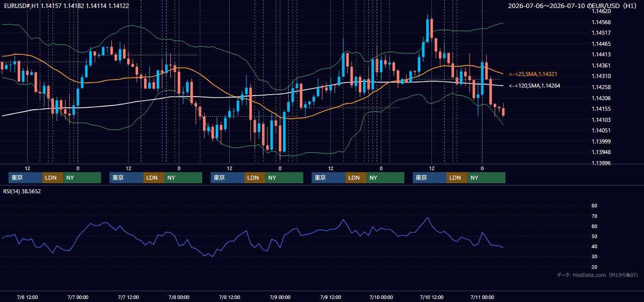This screenshot has width=644, height=302.
Task: Select the 7/6 12:00 time axis label
Action: pyautogui.click(x=27, y=297)
